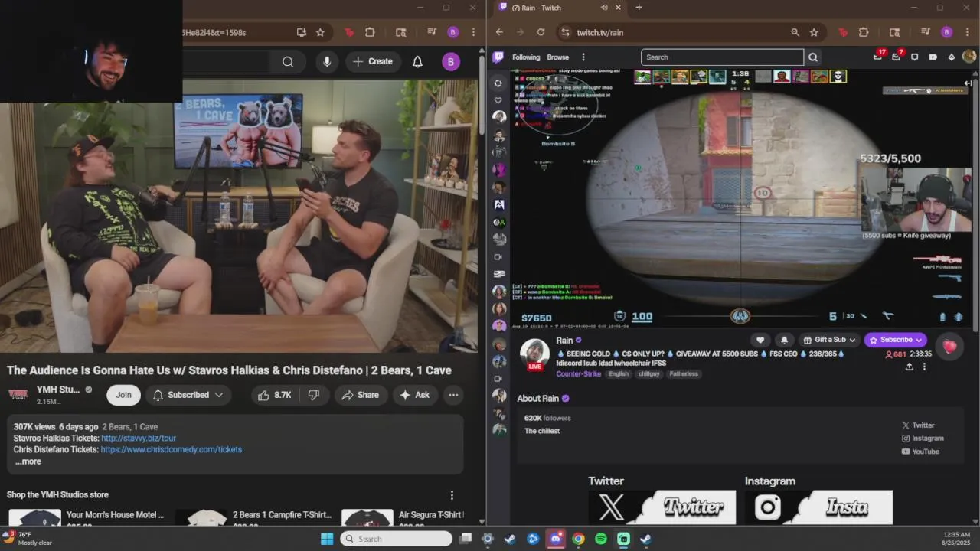Click the floating red heart icon on Twitch
This screenshot has width=980, height=551.
point(950,347)
